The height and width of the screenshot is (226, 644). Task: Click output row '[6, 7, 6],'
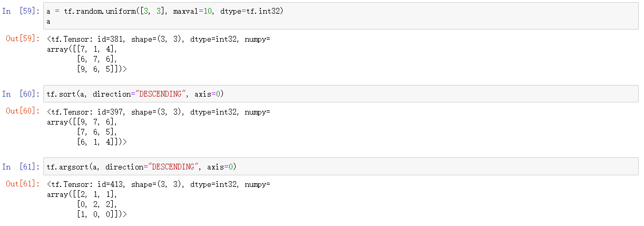(x=96, y=59)
